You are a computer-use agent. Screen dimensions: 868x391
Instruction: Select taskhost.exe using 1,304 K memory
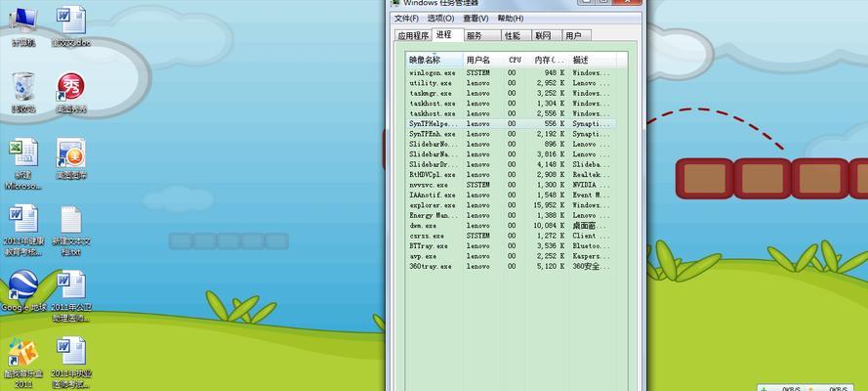[511, 103]
